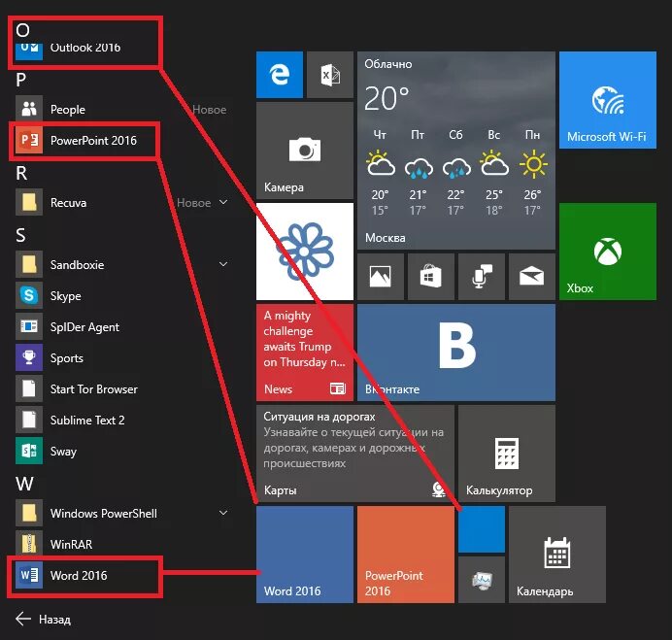
Task: Click the Recuva folder icon
Action: [x=29, y=202]
